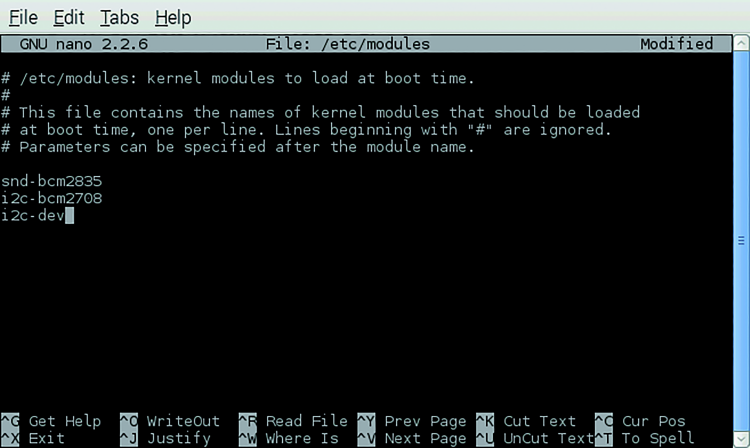Open the Edit menu
Image resolution: width=750 pixels, height=448 pixels.
69,18
